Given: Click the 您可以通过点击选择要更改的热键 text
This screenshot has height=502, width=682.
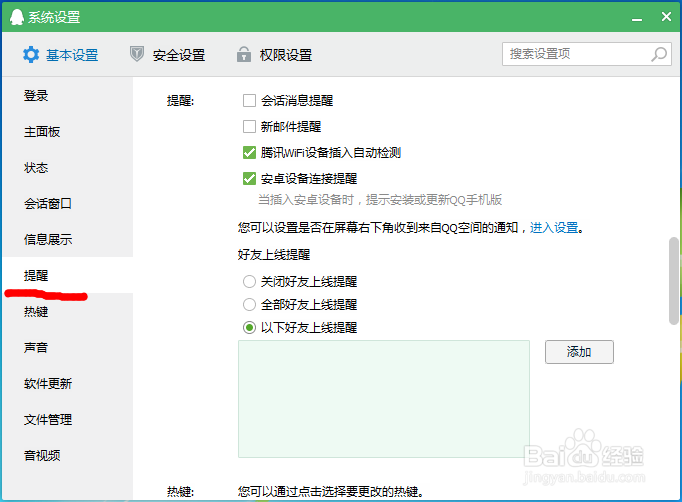Looking at the screenshot, I should point(331,492).
